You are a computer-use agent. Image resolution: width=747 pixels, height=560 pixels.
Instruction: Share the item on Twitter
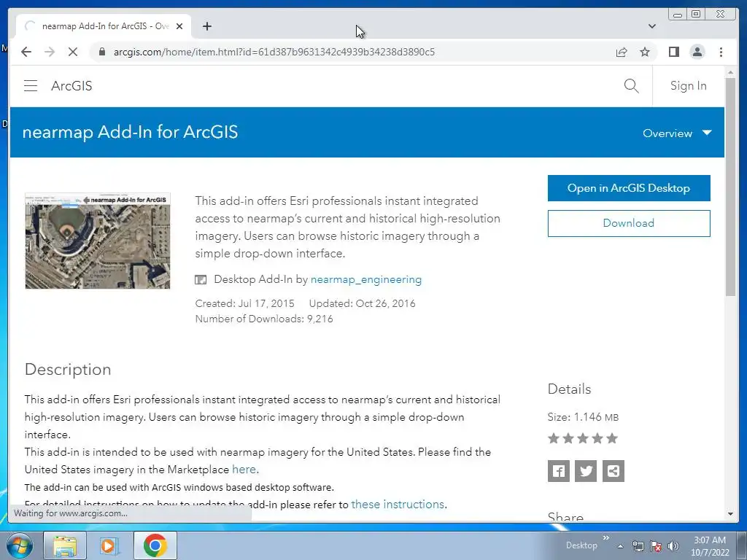click(586, 471)
